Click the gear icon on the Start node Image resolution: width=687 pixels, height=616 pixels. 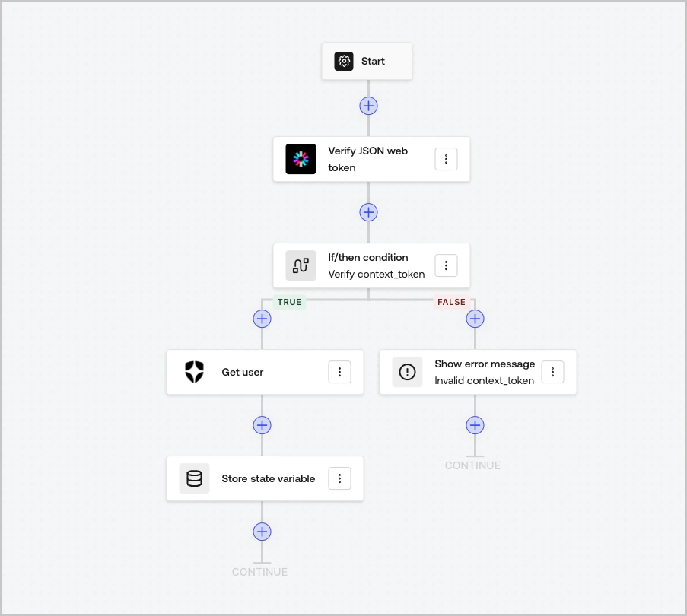[344, 61]
